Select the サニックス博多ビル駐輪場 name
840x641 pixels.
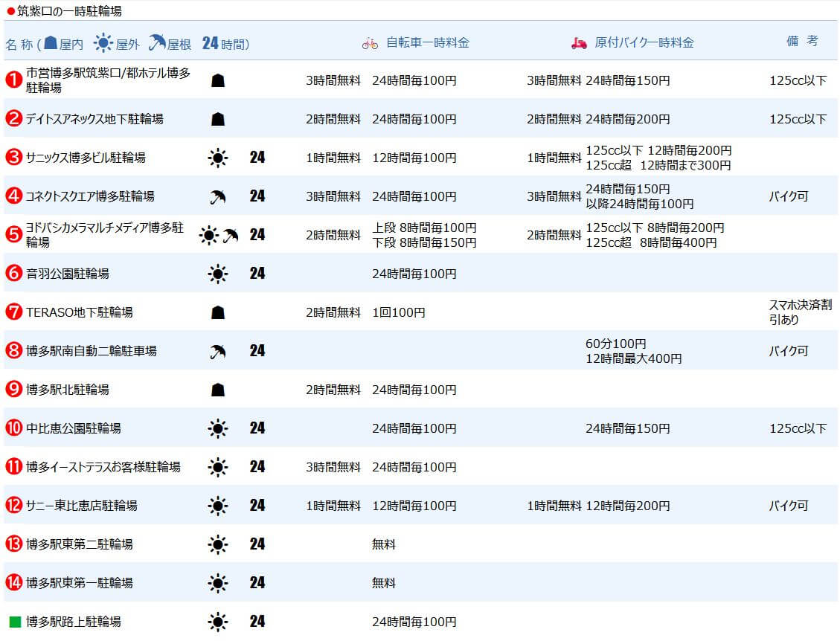[86, 158]
